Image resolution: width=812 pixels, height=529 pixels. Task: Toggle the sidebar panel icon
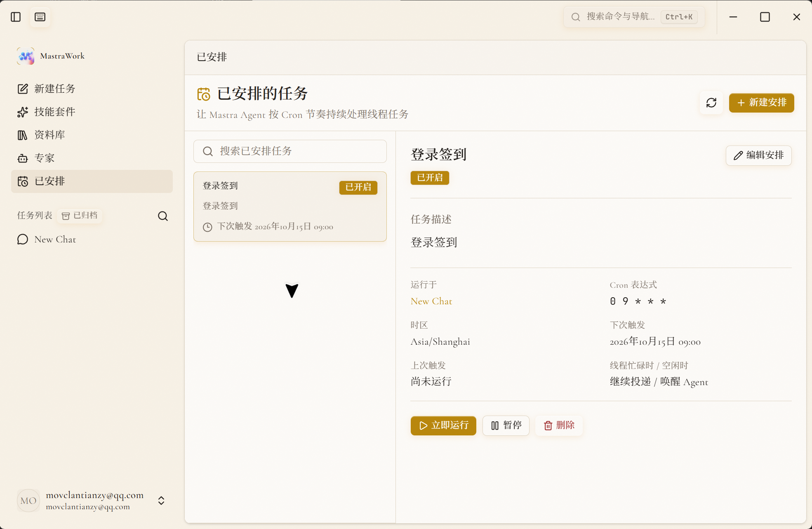pos(16,17)
